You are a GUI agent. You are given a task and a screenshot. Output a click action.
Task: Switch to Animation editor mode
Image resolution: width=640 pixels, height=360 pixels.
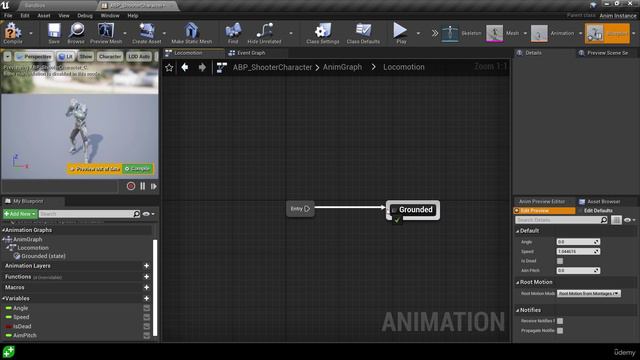point(553,33)
